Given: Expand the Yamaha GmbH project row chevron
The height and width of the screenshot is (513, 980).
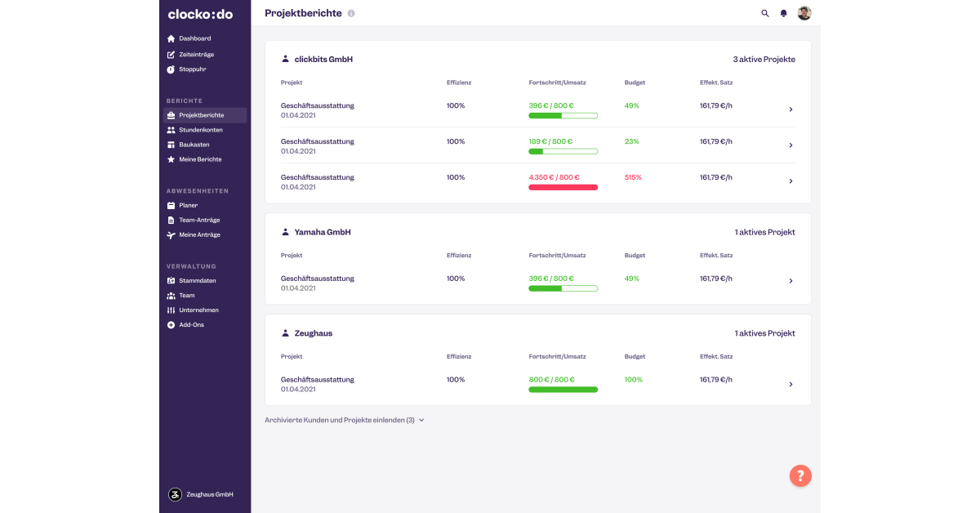Looking at the screenshot, I should tap(791, 281).
